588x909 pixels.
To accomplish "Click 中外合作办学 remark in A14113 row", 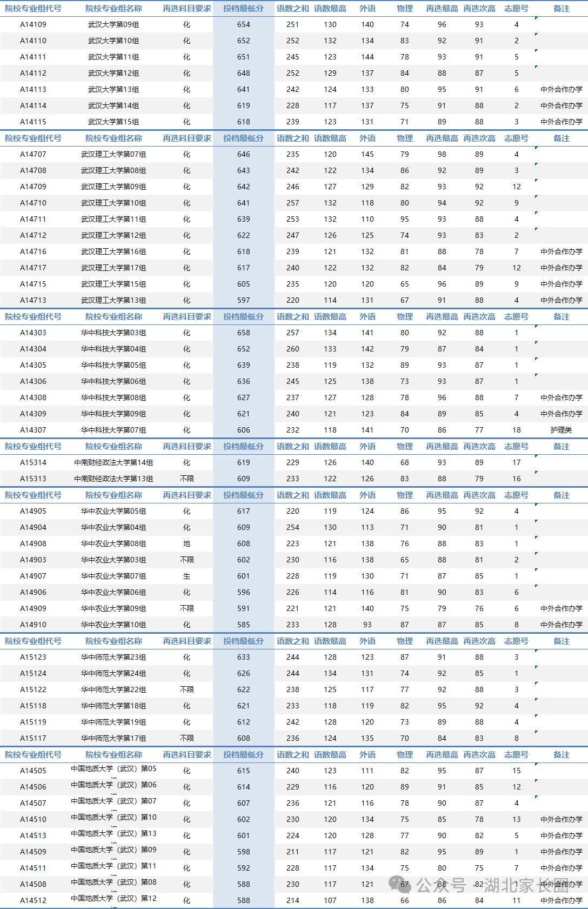I will (561, 89).
